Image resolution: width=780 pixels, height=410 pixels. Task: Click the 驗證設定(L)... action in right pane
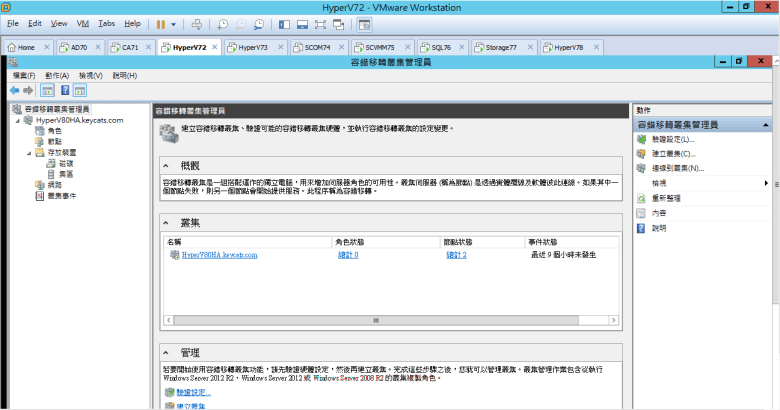coord(672,139)
